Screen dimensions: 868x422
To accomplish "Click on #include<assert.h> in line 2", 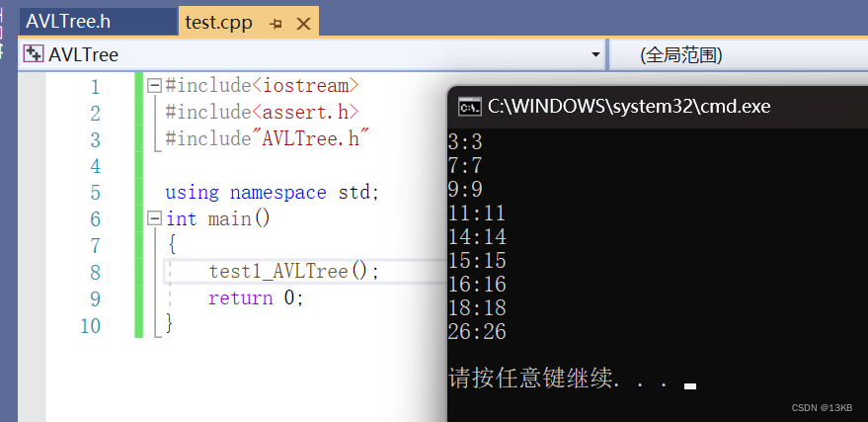I will pyautogui.click(x=263, y=112).
